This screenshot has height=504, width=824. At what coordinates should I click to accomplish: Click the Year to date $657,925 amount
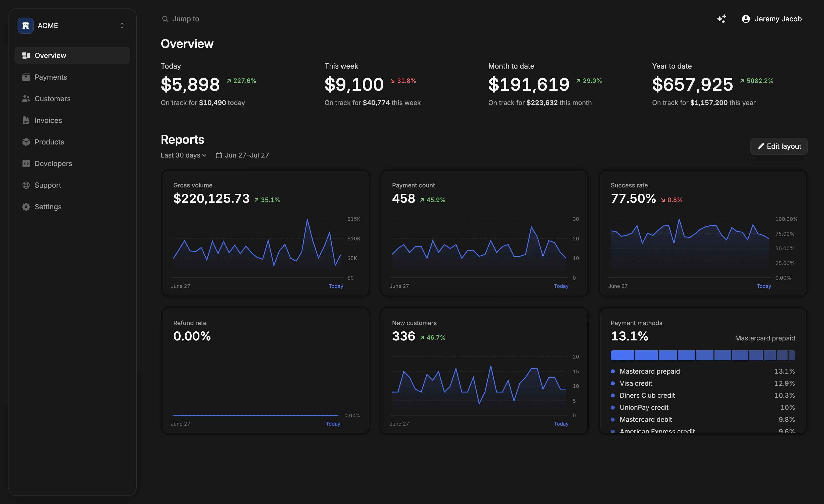693,84
